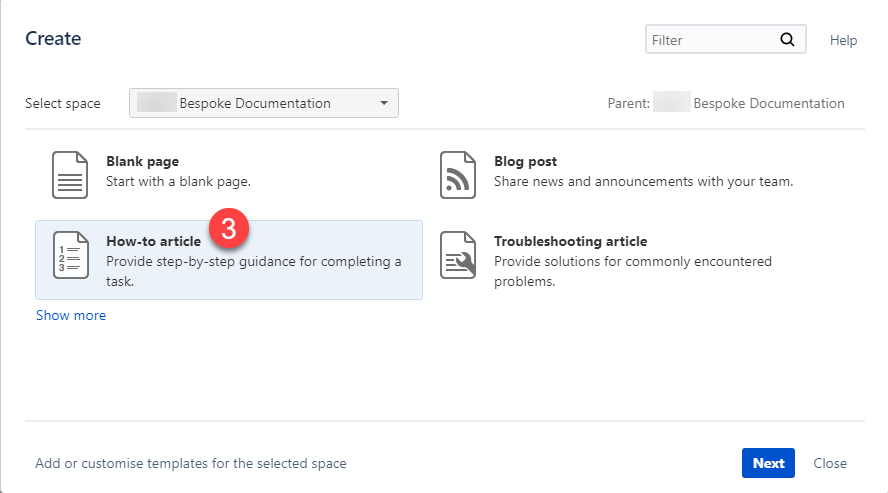This screenshot has width=888, height=493.
Task: Choose the Troubleshooting article wrench icon
Action: pyautogui.click(x=458, y=255)
